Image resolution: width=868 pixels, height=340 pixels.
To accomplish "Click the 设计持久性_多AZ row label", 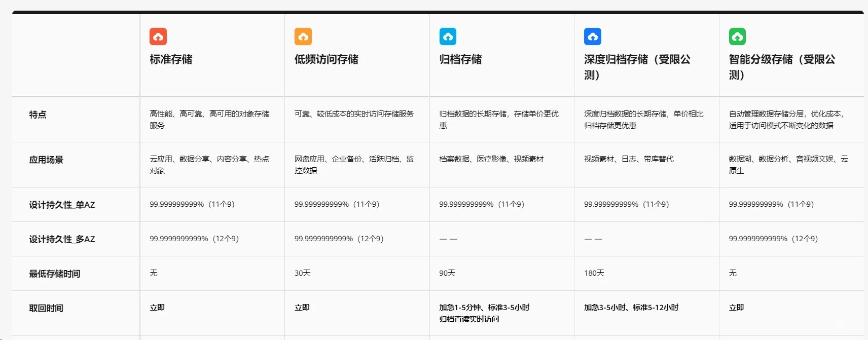I will coord(62,239).
